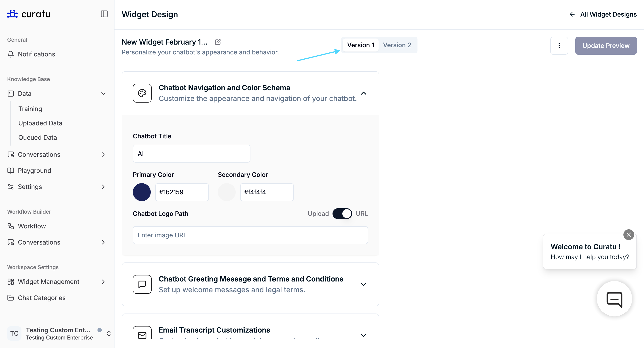Open Notifications from the sidebar
Image resolution: width=644 pixels, height=348 pixels.
click(36, 54)
